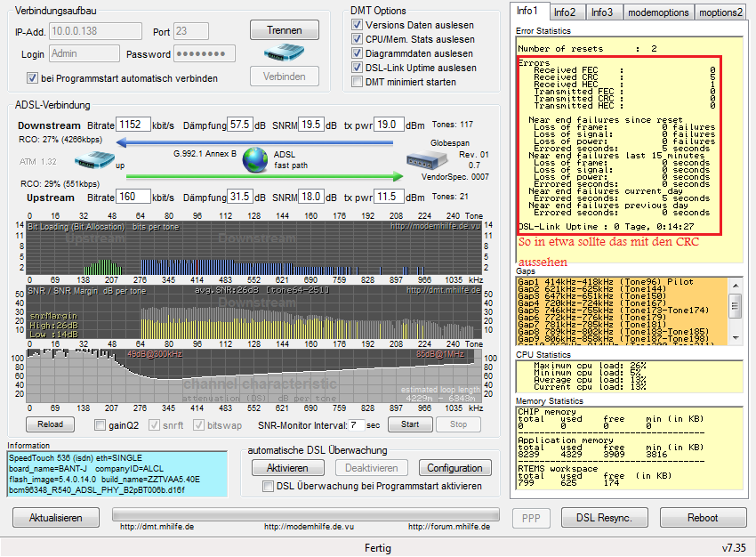Uncheck 'Diagrammdaten auslesen' option
Image resolution: width=756 pixels, height=557 pixels.
(358, 53)
